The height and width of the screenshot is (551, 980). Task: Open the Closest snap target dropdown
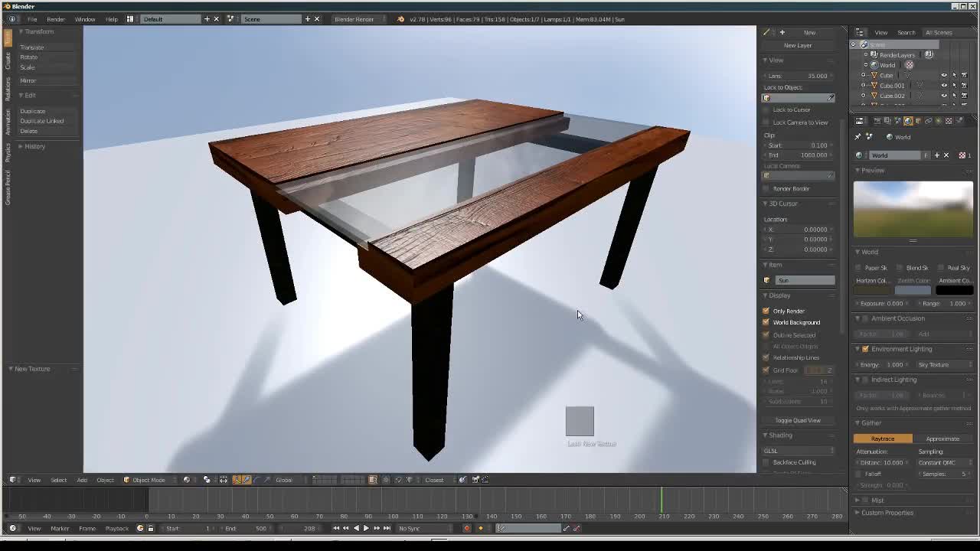pyautogui.click(x=437, y=480)
